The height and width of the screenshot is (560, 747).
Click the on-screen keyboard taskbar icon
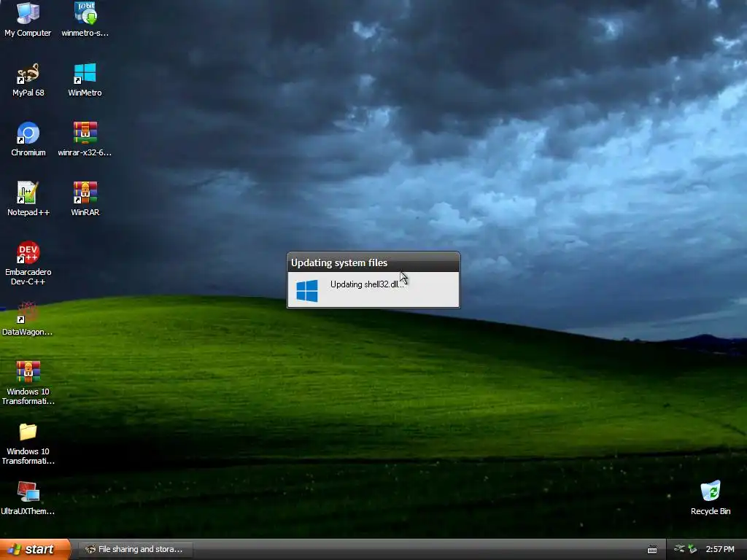pos(652,550)
